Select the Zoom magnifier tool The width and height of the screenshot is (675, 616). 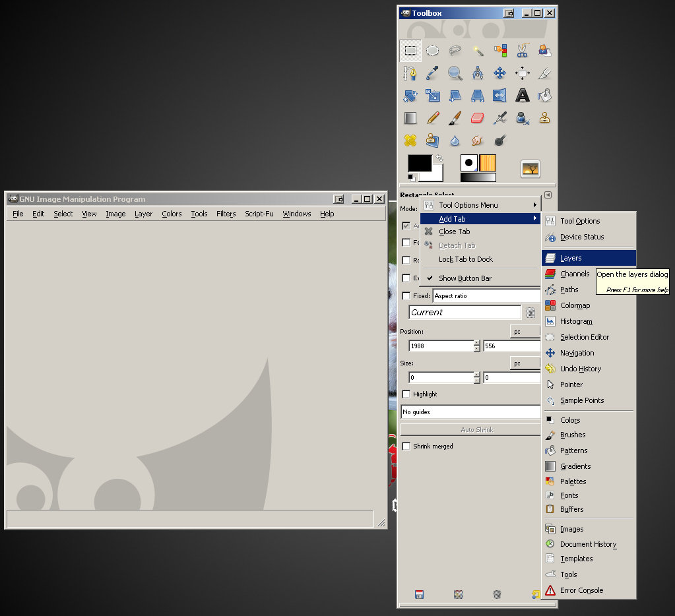pyautogui.click(x=455, y=73)
